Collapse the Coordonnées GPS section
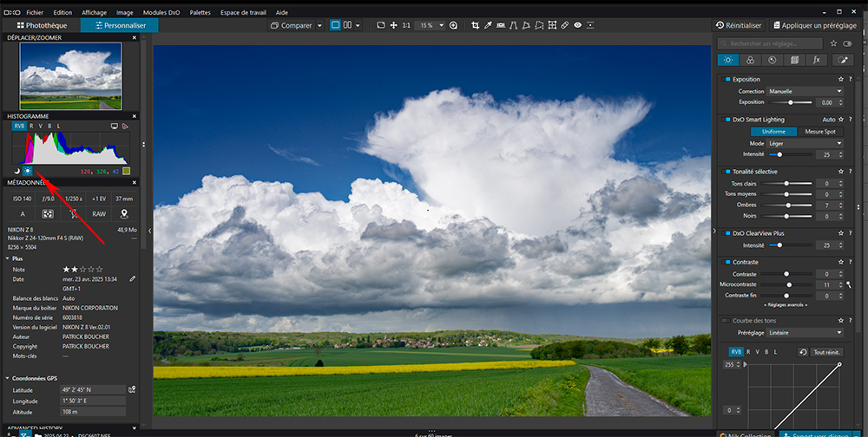This screenshot has height=437, width=868. coord(8,378)
